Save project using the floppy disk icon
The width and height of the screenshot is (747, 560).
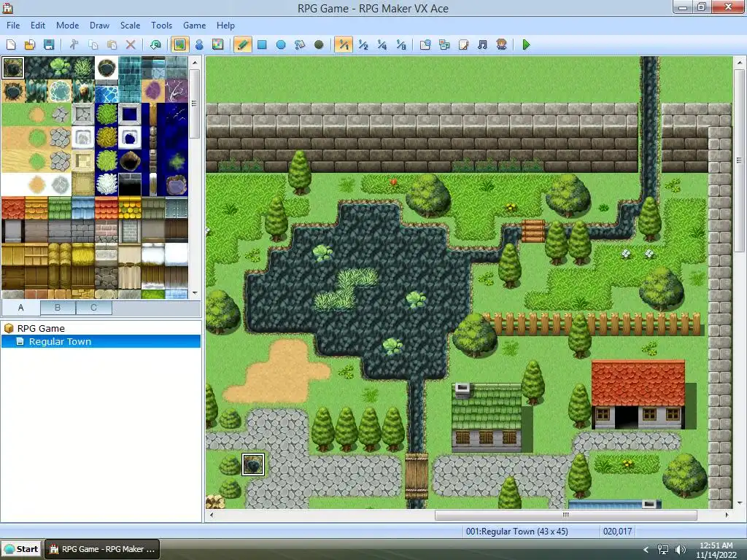tap(49, 44)
